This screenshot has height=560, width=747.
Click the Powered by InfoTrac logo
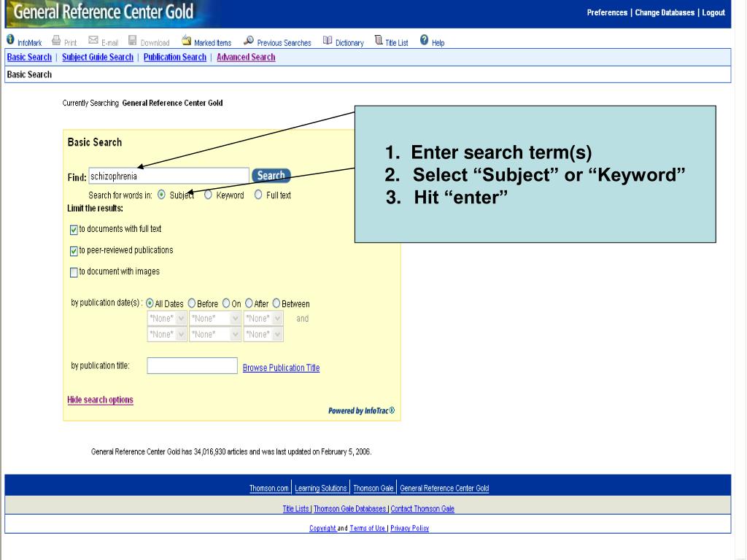pyautogui.click(x=362, y=411)
